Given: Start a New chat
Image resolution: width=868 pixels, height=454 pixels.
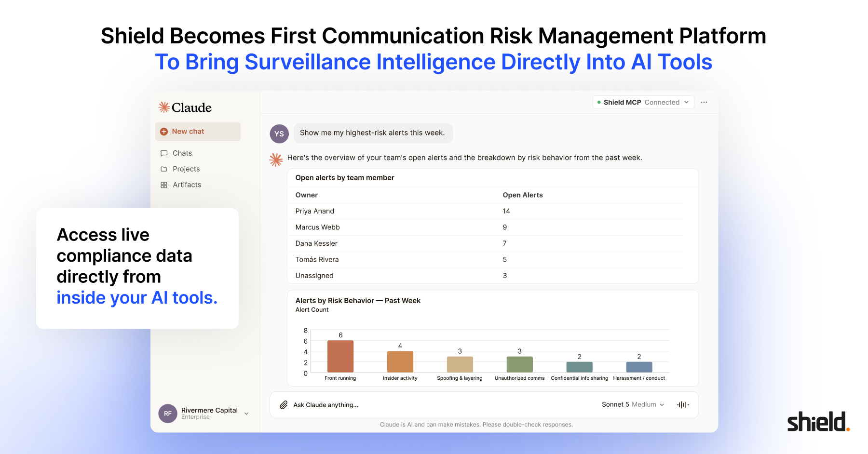Looking at the screenshot, I should tap(198, 132).
